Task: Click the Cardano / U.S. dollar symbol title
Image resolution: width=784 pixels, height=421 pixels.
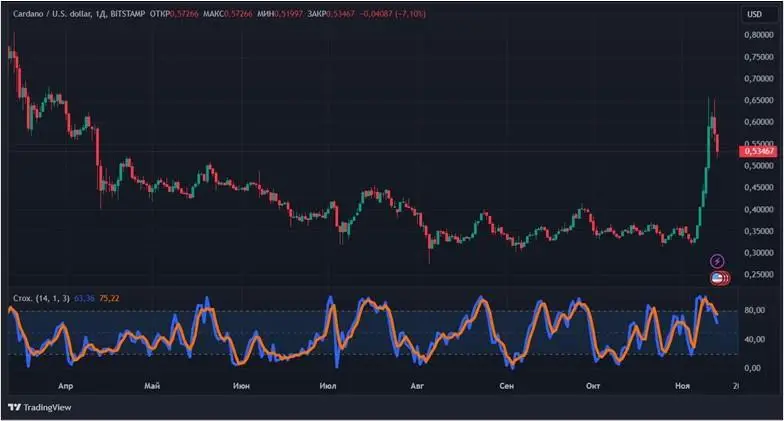Action: [x=53, y=14]
